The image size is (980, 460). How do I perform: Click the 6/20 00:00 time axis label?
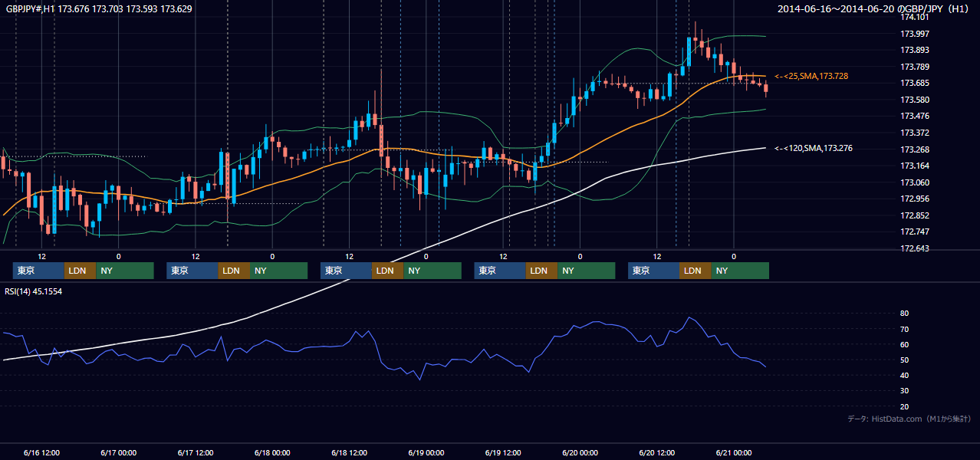click(x=580, y=452)
